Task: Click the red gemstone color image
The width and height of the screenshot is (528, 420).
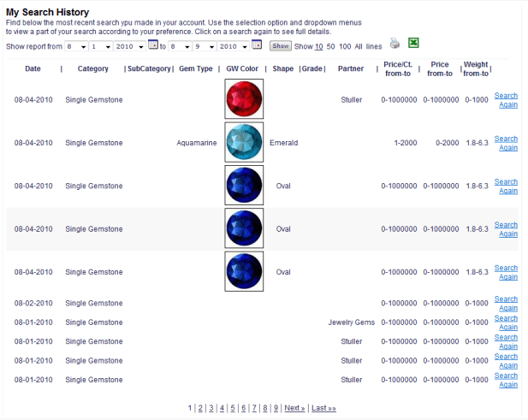Action: (244, 99)
